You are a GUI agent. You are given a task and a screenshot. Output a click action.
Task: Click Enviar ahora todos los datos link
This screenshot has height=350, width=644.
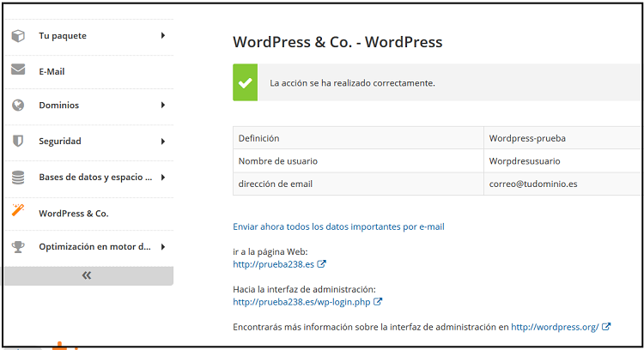tap(338, 226)
